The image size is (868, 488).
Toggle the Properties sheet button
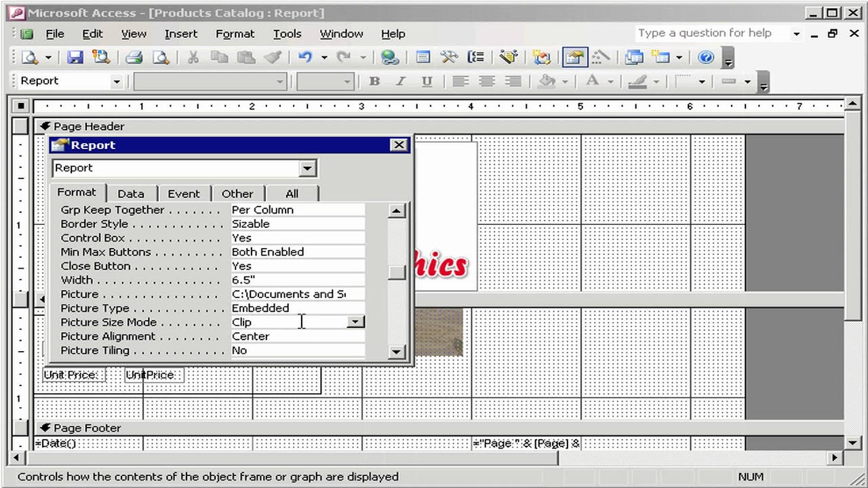(574, 58)
